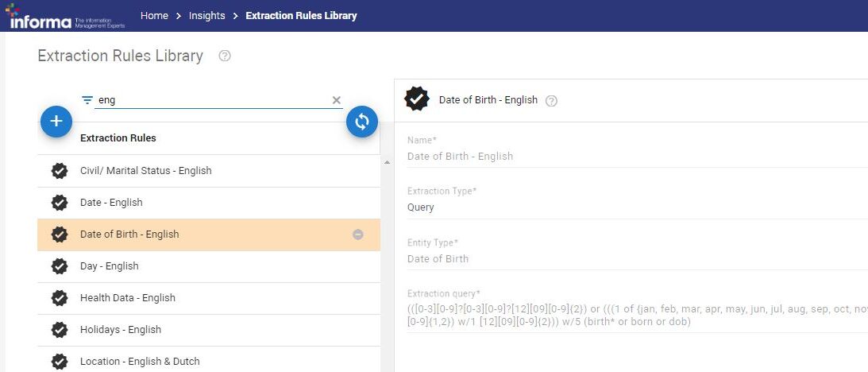Click the filter lines icon

point(87,100)
